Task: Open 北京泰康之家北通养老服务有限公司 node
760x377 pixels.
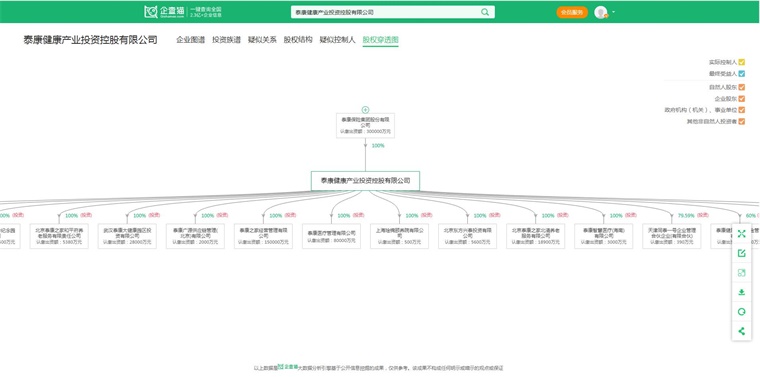Action: coord(536,236)
